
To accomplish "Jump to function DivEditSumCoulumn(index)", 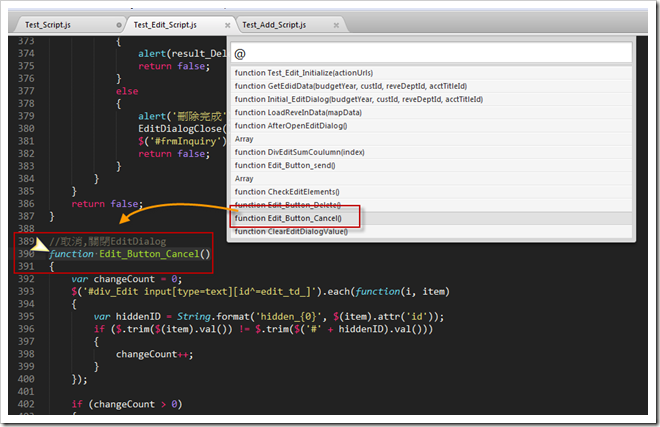I will coord(431,152).
